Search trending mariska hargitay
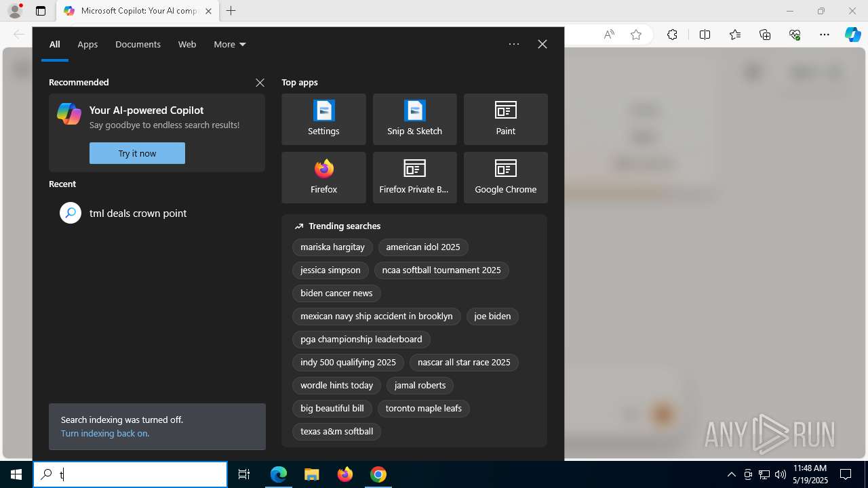This screenshot has height=488, width=868. [333, 247]
